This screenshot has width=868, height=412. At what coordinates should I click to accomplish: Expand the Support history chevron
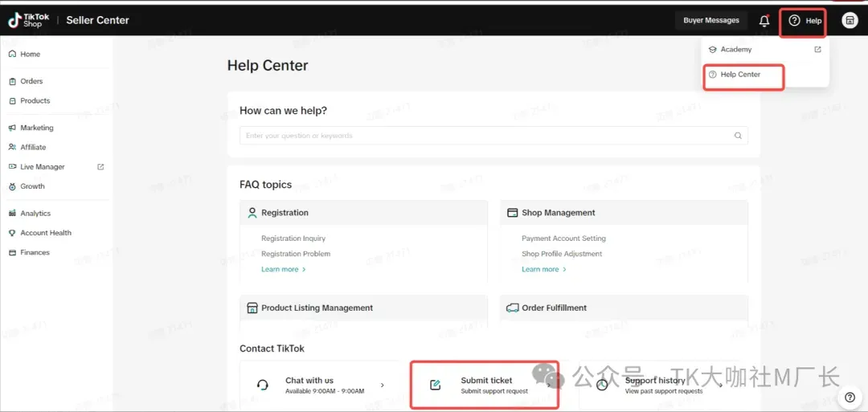720,385
